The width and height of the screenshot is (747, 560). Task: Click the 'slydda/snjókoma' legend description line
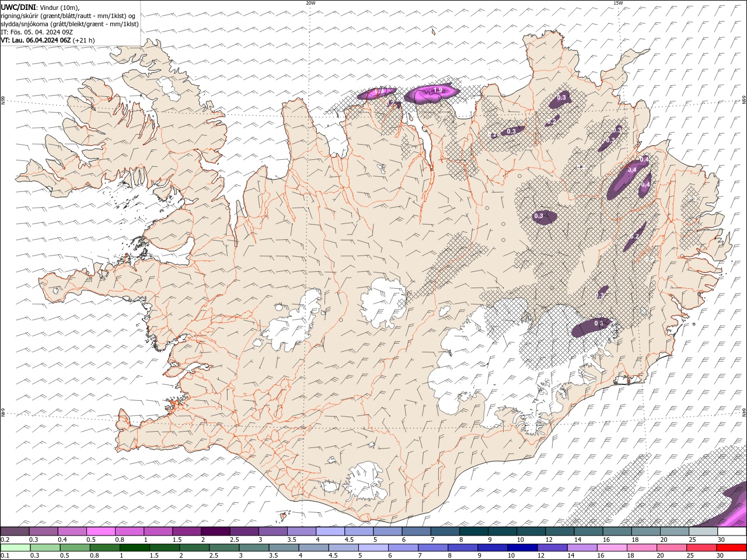pyautogui.click(x=69, y=24)
